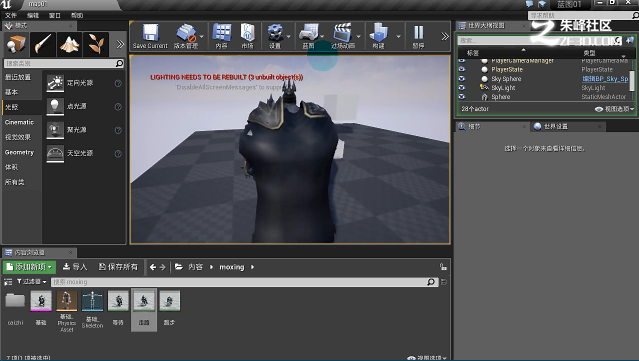639x361 pixels.
Task: Expand more modes with the double chevron
Action: [x=120, y=44]
